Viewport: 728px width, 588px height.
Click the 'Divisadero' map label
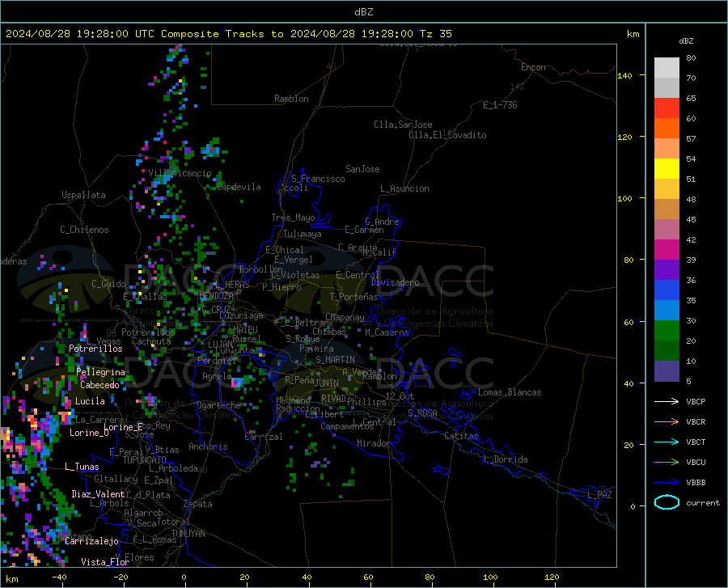pyautogui.click(x=395, y=282)
